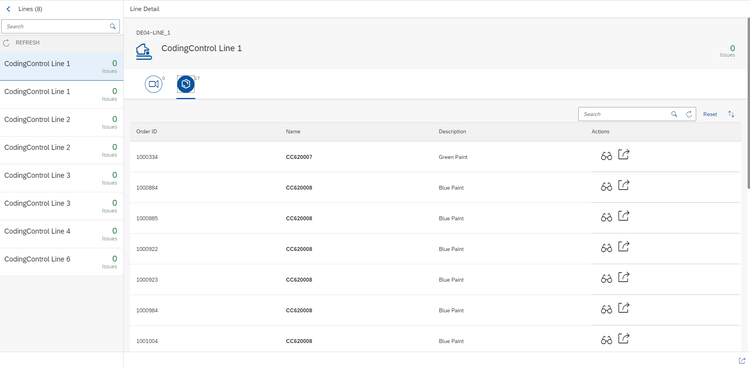
Task: Select the highlighted CodingControl Line 1 entry
Action: (x=61, y=67)
